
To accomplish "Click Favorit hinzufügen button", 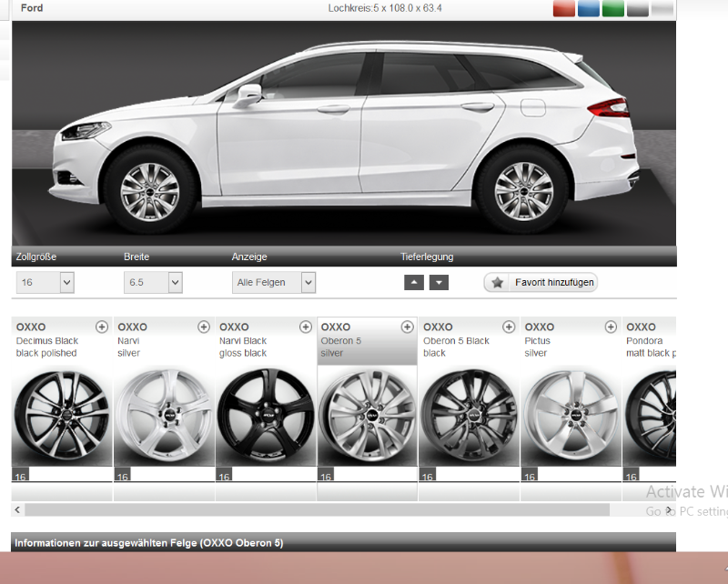I will [x=541, y=283].
